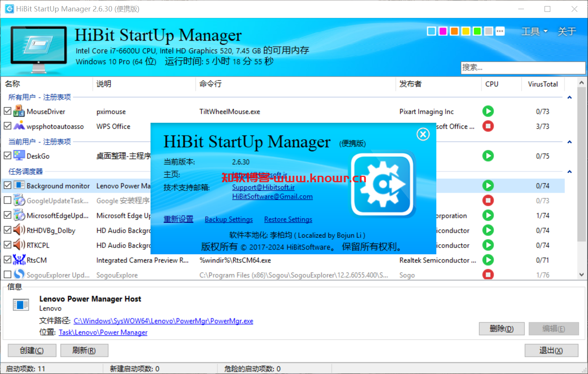Enable the GoogleUpdateTask checkbox
588x374 pixels.
(7, 200)
